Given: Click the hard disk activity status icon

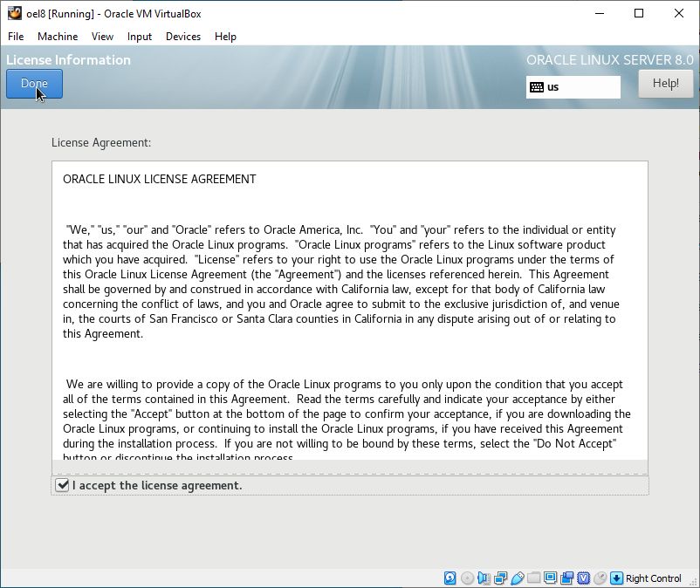Looking at the screenshot, I should tap(450, 578).
